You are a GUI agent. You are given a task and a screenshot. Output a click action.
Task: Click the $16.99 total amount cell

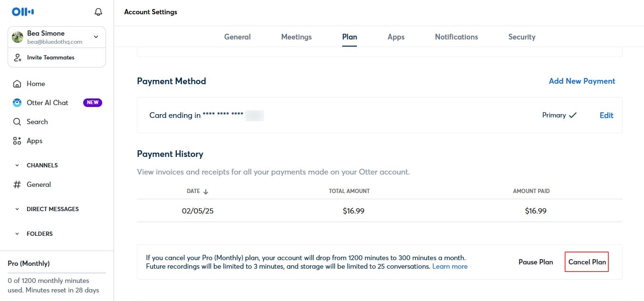click(x=354, y=211)
